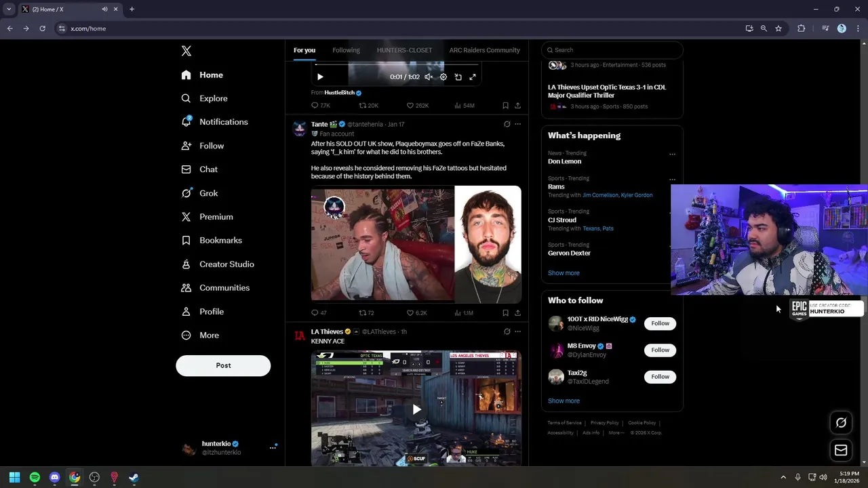Viewport: 868px width, 488px height.
Task: Play the HustleBitch video
Action: pyautogui.click(x=320, y=77)
